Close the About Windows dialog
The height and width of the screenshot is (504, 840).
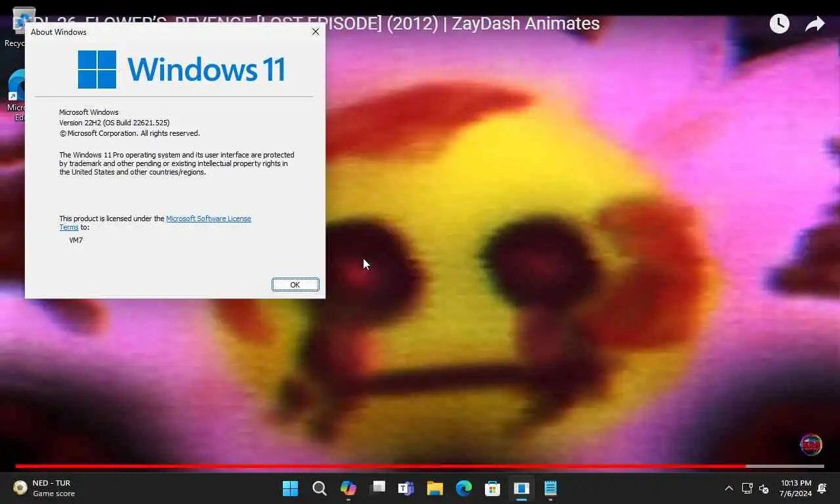315,31
